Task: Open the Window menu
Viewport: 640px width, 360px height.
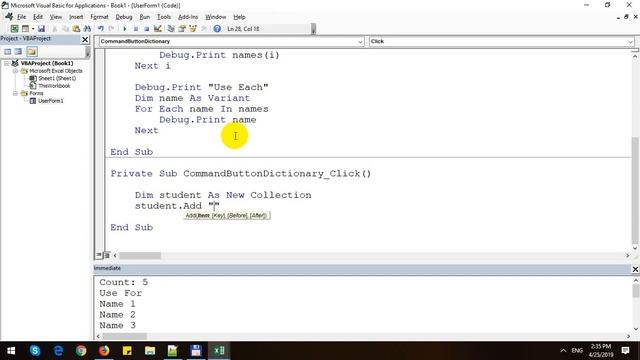Action: pos(216,17)
